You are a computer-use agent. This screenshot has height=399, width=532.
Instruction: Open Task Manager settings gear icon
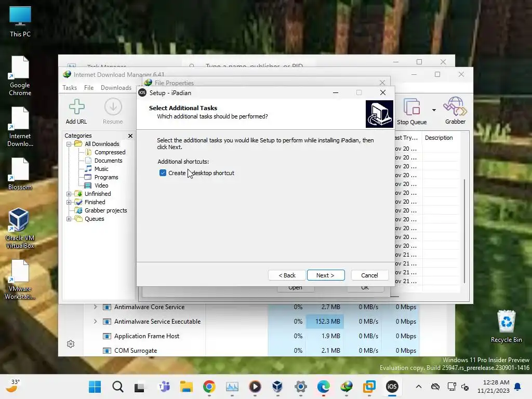[x=71, y=344]
